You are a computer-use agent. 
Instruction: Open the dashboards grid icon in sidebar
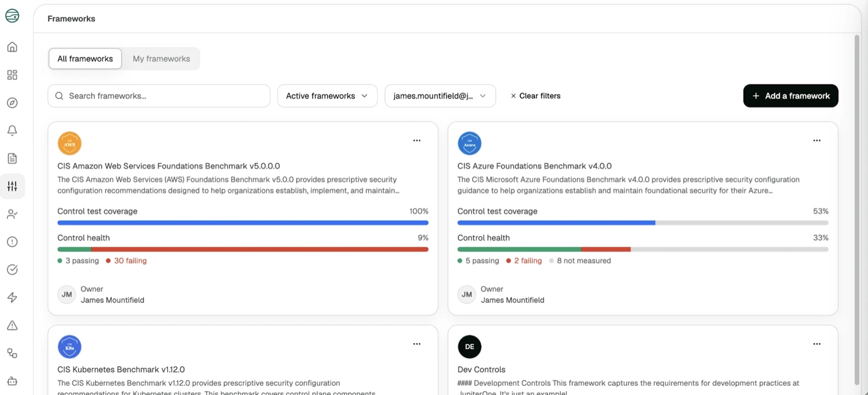pos(12,75)
